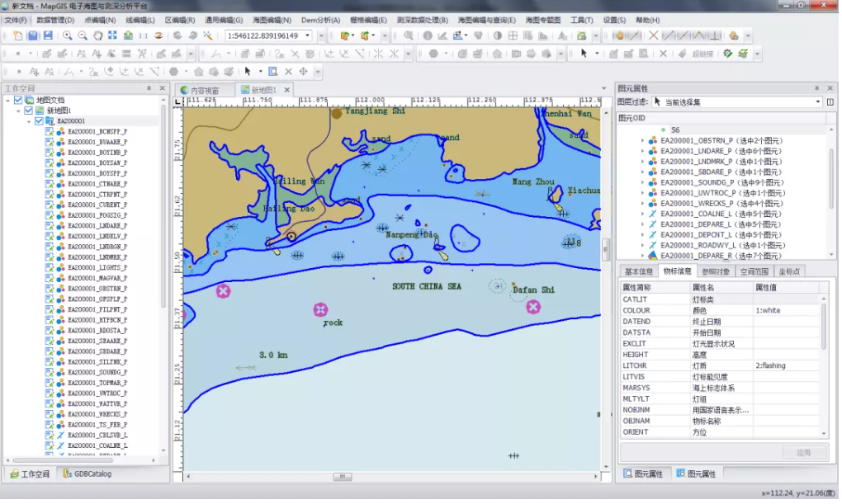The width and height of the screenshot is (842, 504).
Task: Click the map vertical scrollbar thumb
Action: click(x=606, y=249)
